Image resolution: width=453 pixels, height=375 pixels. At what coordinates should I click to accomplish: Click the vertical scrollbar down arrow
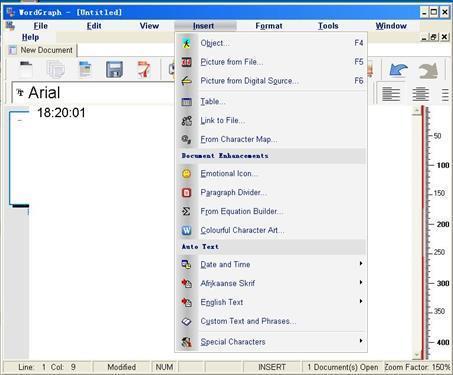coord(416,355)
